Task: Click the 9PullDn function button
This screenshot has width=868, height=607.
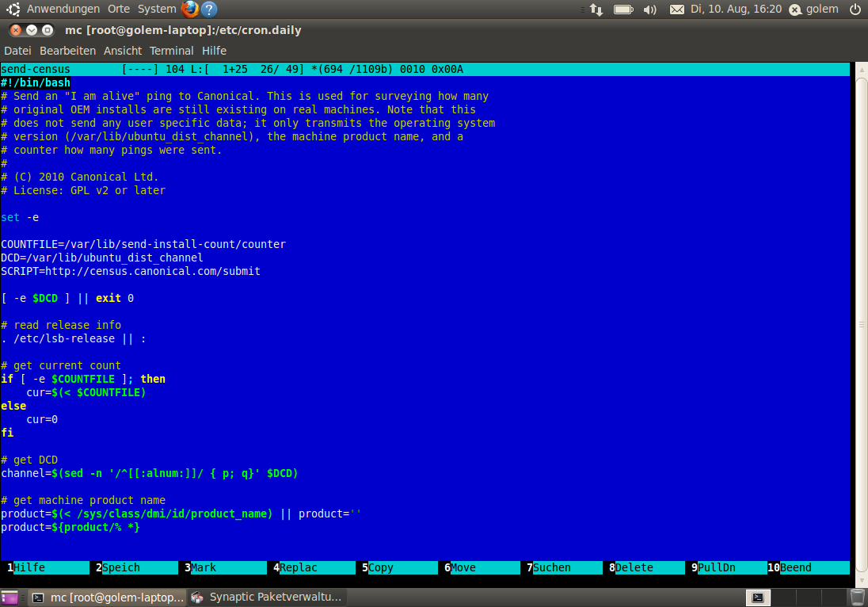Action: click(x=729, y=567)
